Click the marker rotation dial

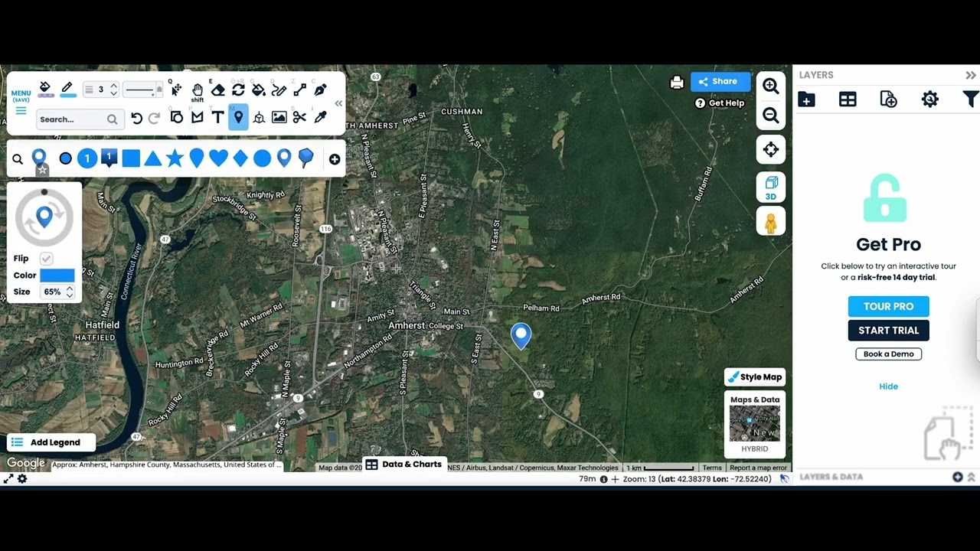(44, 217)
